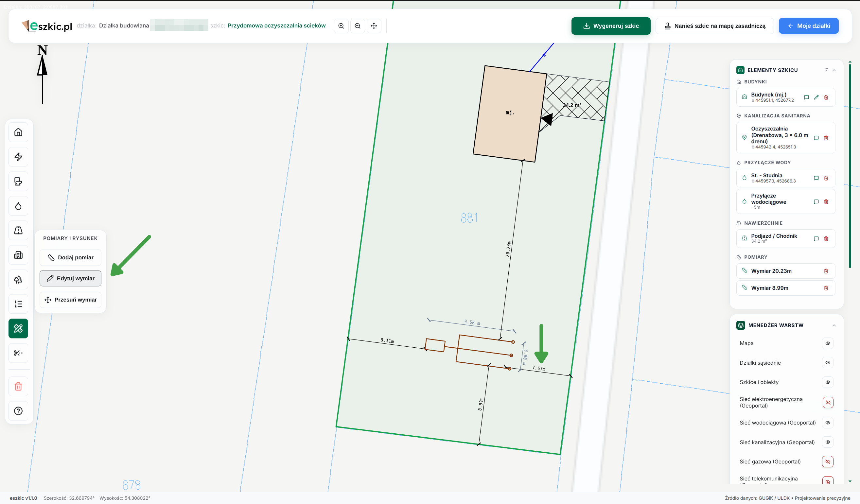The height and width of the screenshot is (504, 860).
Task: Select the sanitary sewage (toilet) tool
Action: tap(18, 181)
